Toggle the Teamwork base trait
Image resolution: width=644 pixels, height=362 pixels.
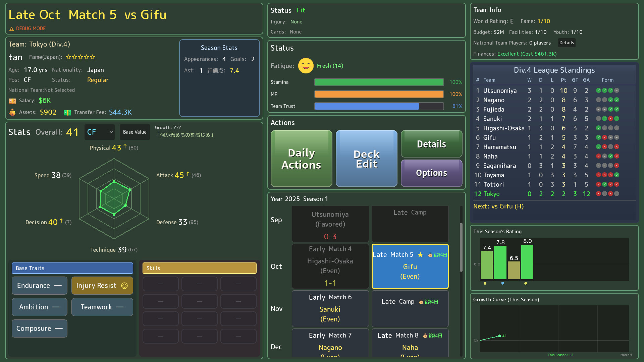pyautogui.click(x=102, y=307)
